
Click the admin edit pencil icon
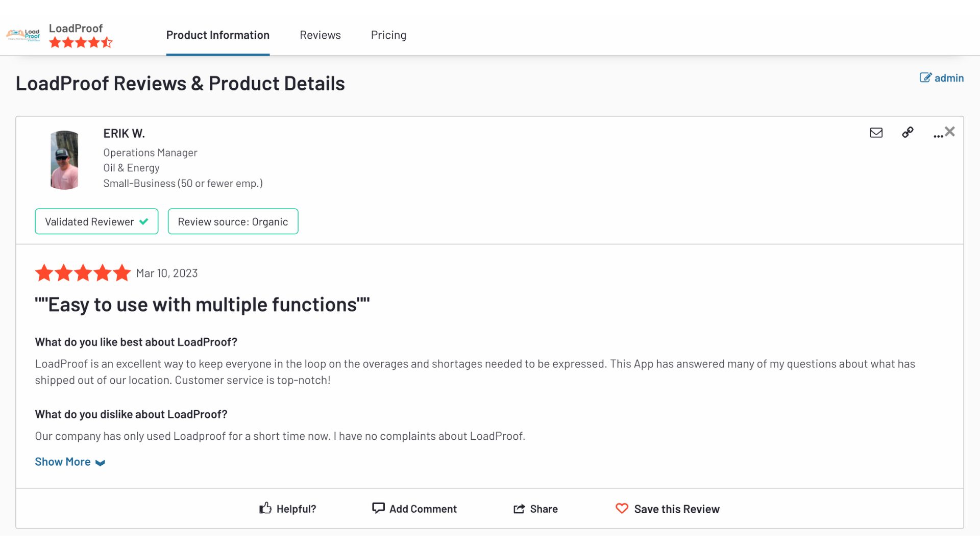pos(925,78)
